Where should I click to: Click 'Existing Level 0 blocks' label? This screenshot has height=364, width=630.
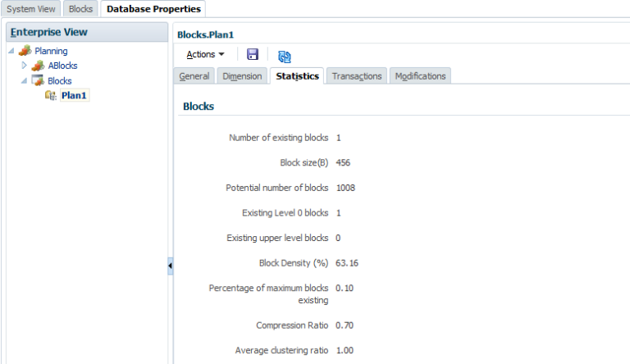point(285,213)
